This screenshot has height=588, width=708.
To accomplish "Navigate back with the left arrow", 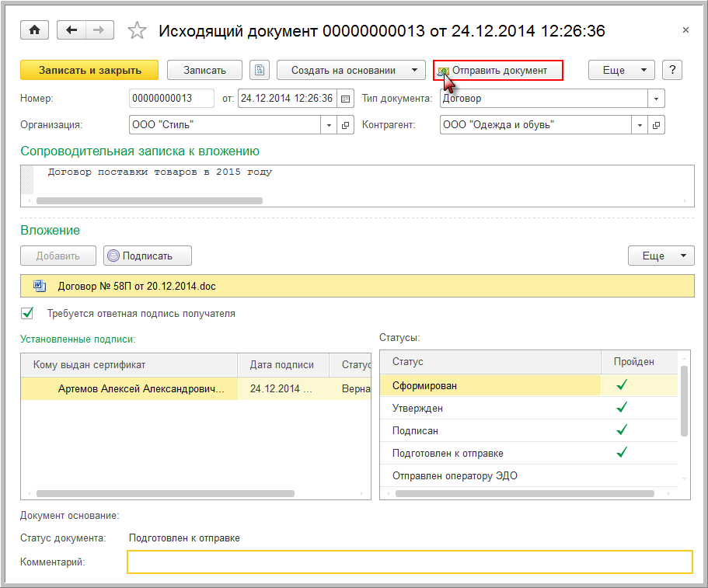I will [x=71, y=30].
